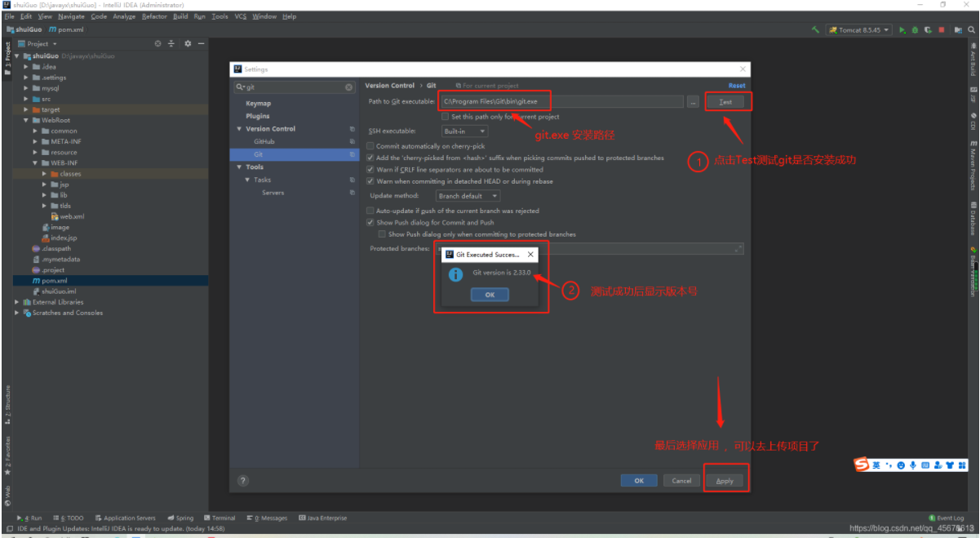Click the green Run icon in toolbar
This screenshot has height=538, width=980.
902,30
